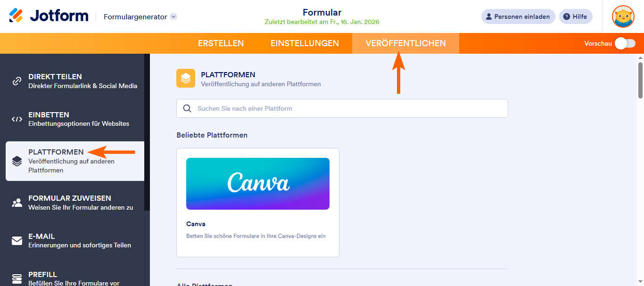Click the Formular Zuweisen people icon
The height and width of the screenshot is (286, 644).
tap(17, 203)
